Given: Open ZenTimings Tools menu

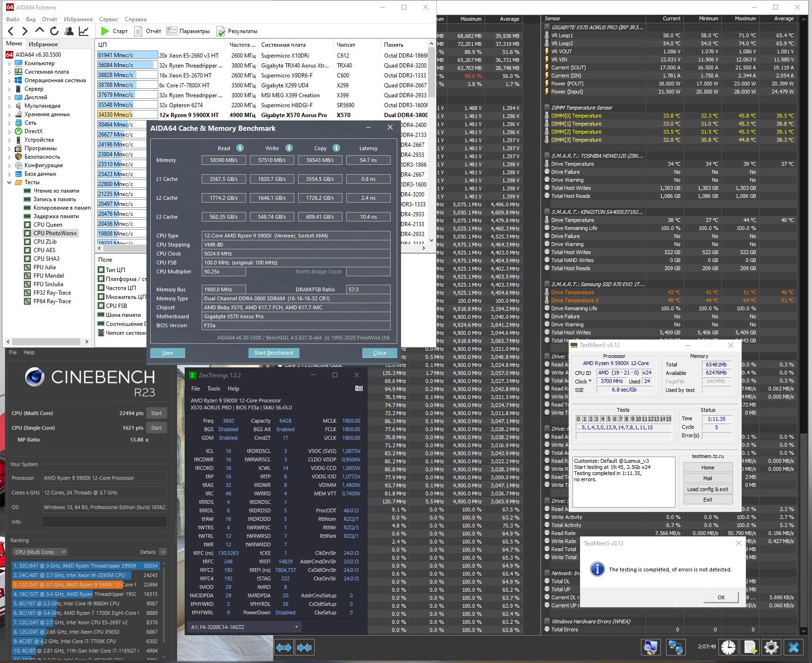Looking at the screenshot, I should click(x=214, y=389).
